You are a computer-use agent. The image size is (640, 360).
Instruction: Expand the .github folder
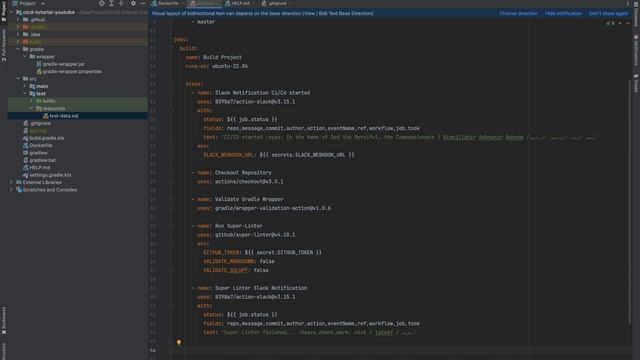18,20
